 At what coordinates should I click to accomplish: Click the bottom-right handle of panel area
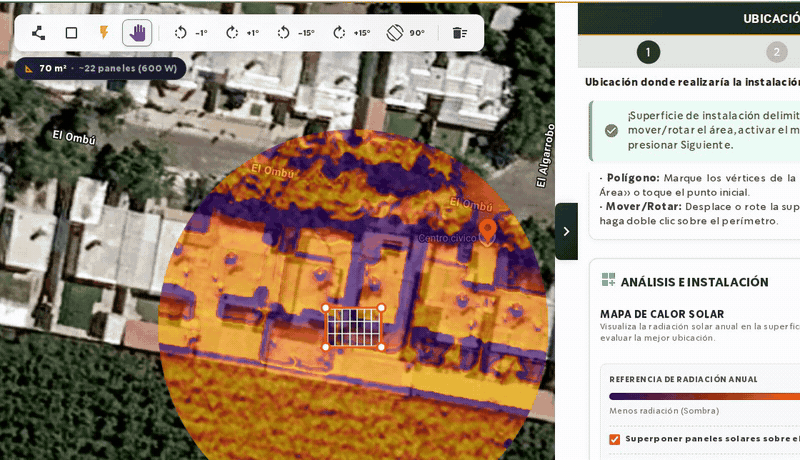click(382, 347)
